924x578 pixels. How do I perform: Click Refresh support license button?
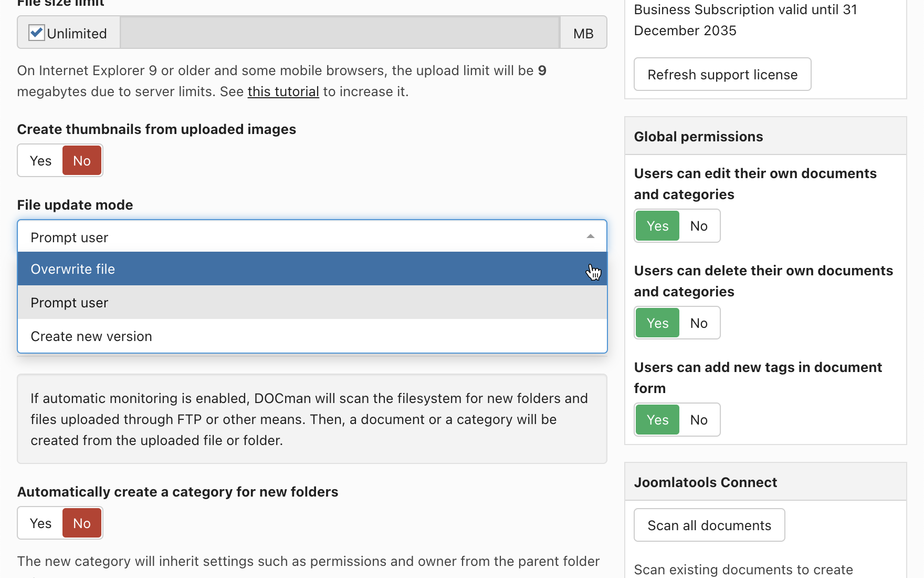click(722, 75)
